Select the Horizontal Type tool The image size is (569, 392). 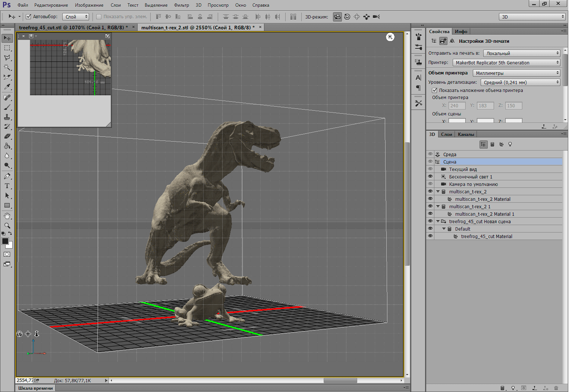pyautogui.click(x=7, y=186)
